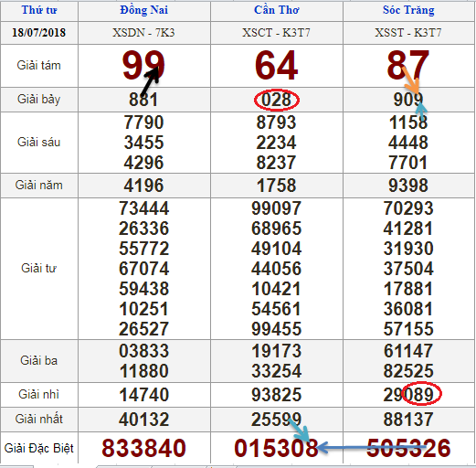Viewport: 476px width, 468px height.
Task: Click the orange arrow pointing to 909
Action: pyautogui.click(x=410, y=80)
